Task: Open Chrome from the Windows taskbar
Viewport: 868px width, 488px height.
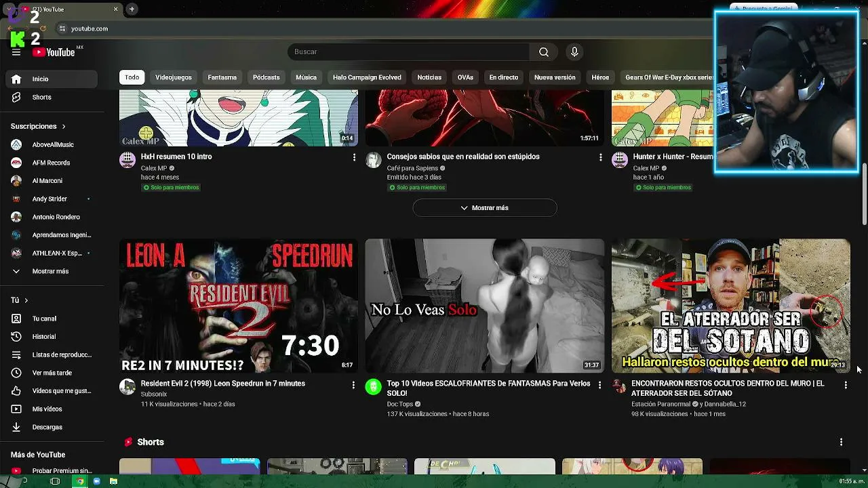Action: (80, 481)
